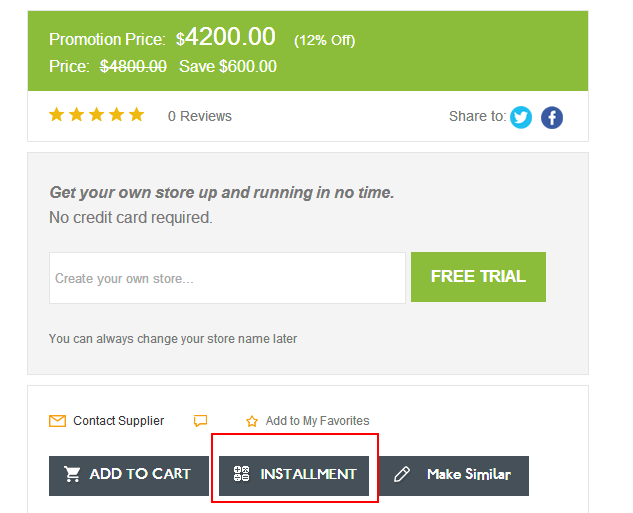Image resolution: width=633 pixels, height=513 pixels.
Task: Choose the INSTALLMENT payment option
Action: tap(294, 476)
